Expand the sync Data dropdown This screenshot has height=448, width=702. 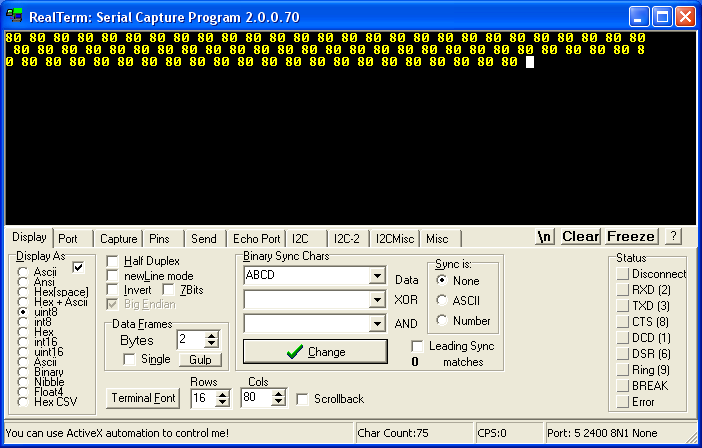[x=377, y=276]
